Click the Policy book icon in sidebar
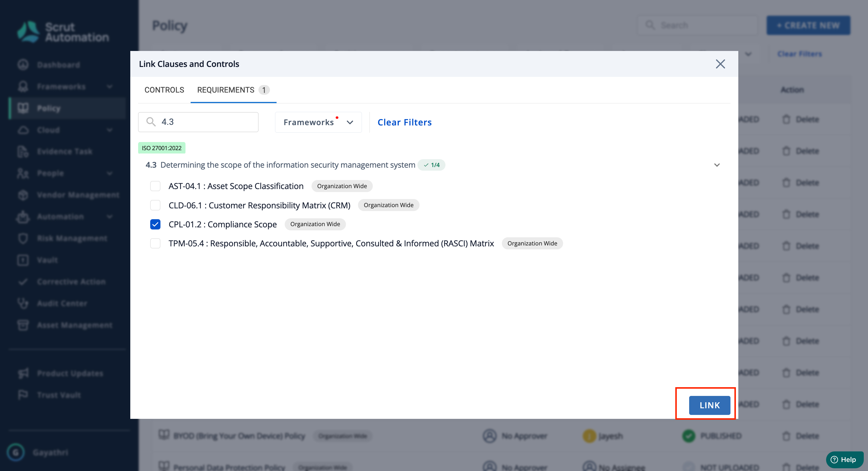Image resolution: width=868 pixels, height=471 pixels. [x=23, y=108]
